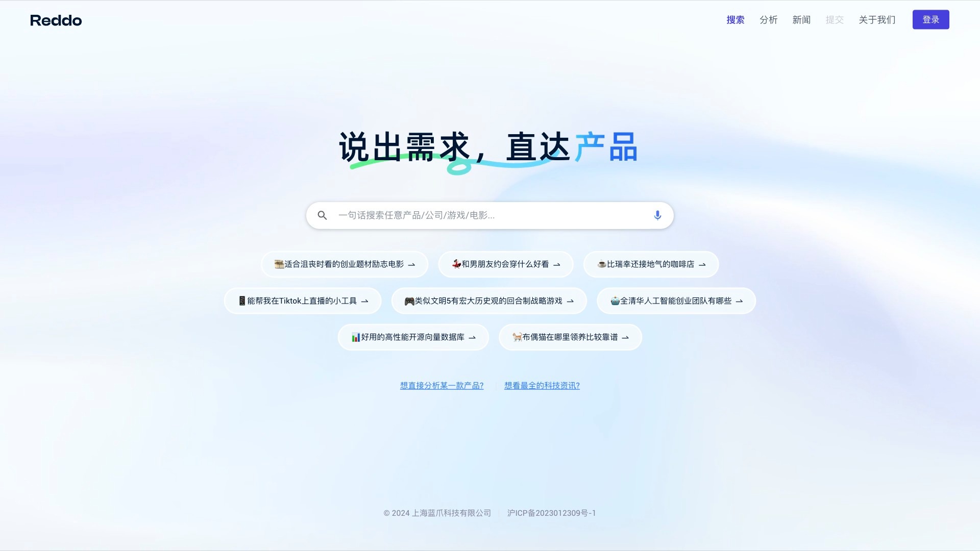Click the arrow on the 向量数据库 suggestion chip

coord(472,337)
